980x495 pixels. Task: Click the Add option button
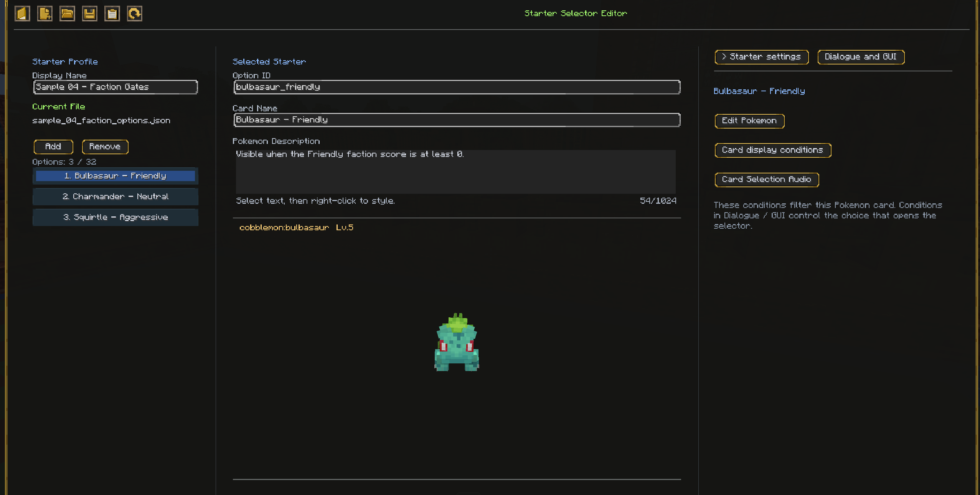click(x=53, y=147)
